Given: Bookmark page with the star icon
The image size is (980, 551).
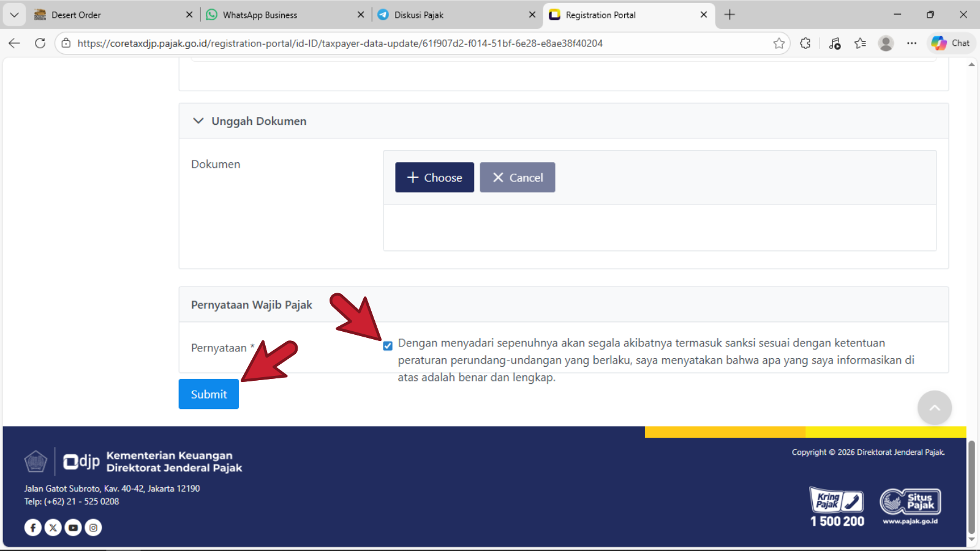Looking at the screenshot, I should 778,43.
